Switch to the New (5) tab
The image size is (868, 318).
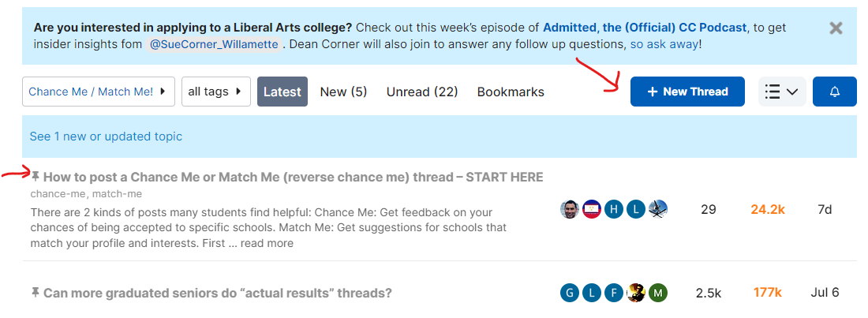click(343, 92)
